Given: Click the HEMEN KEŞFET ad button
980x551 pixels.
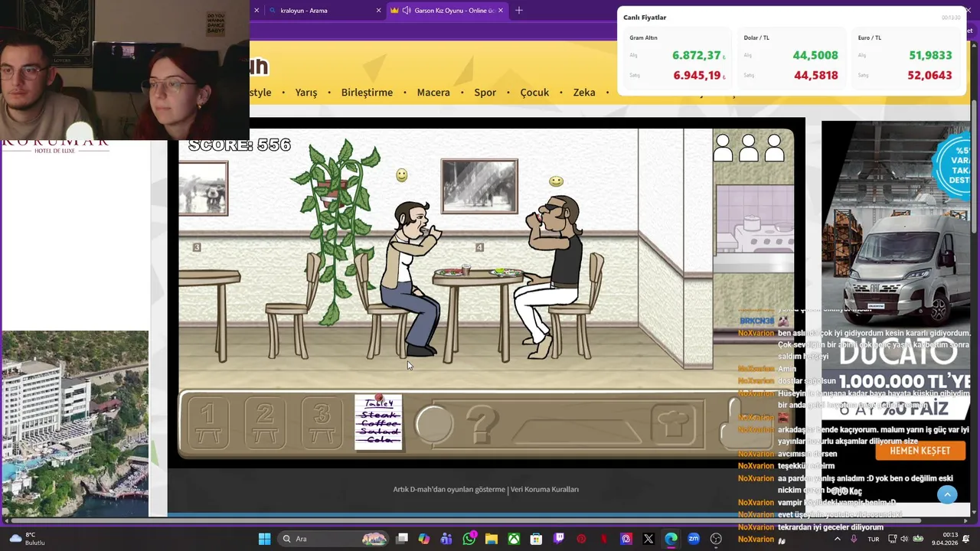Looking at the screenshot, I should point(920,451).
